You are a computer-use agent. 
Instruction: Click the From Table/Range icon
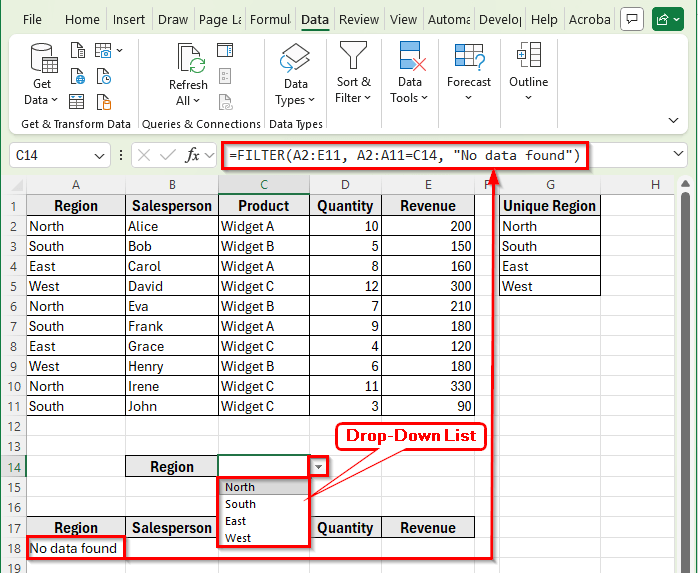[77, 102]
